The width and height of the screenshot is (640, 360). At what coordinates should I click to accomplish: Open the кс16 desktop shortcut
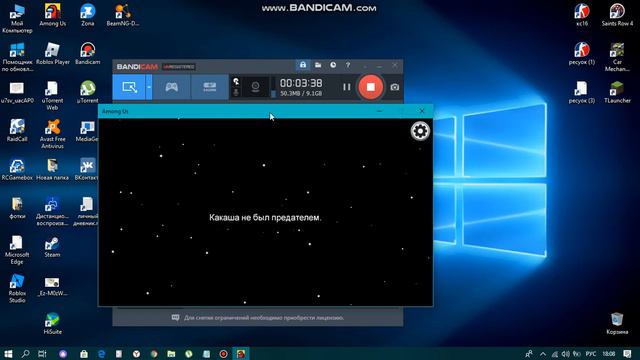click(x=582, y=15)
